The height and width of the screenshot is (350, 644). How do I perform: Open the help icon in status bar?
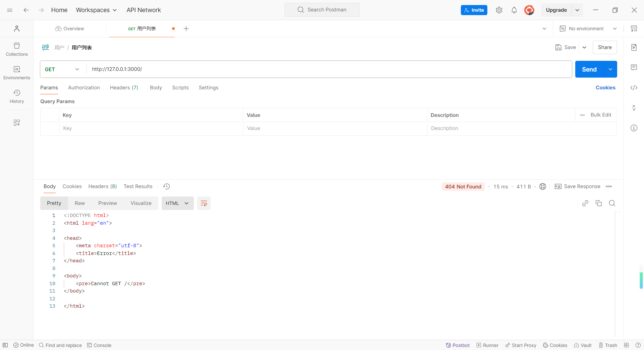(x=638, y=345)
